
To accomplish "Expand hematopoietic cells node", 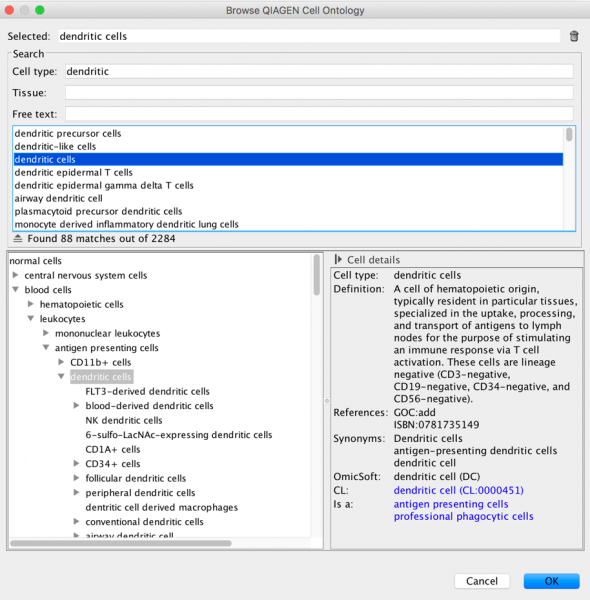I will pos(31,304).
